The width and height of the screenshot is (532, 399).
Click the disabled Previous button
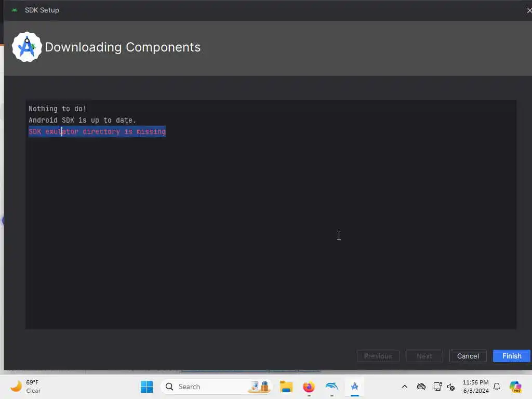click(378, 356)
